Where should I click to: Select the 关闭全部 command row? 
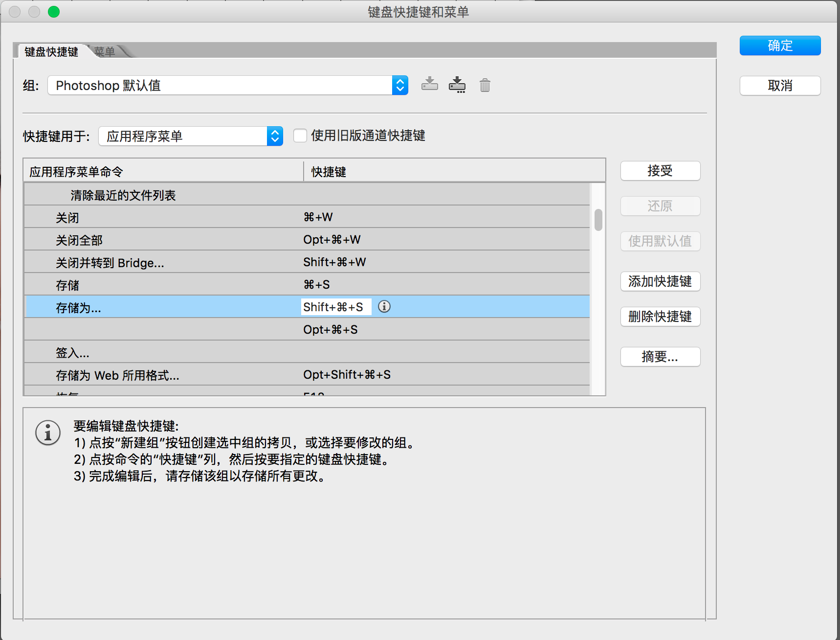point(307,239)
